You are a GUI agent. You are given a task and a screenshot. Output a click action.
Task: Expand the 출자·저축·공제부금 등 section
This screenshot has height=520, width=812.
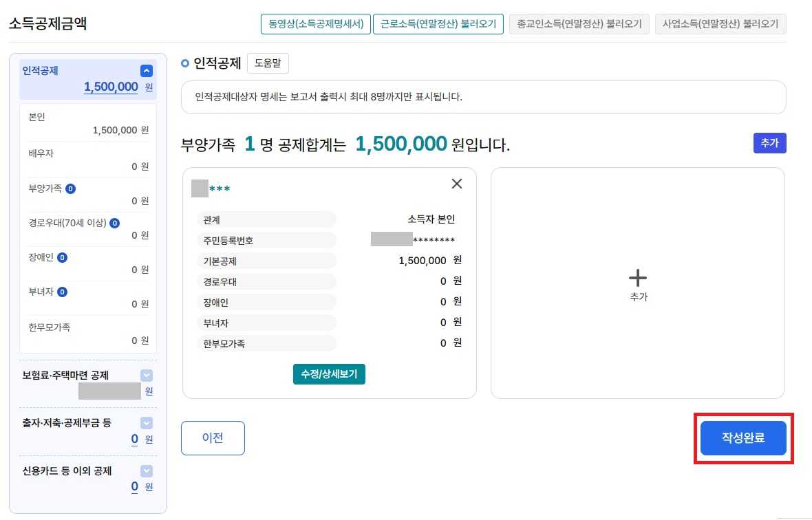point(146,422)
